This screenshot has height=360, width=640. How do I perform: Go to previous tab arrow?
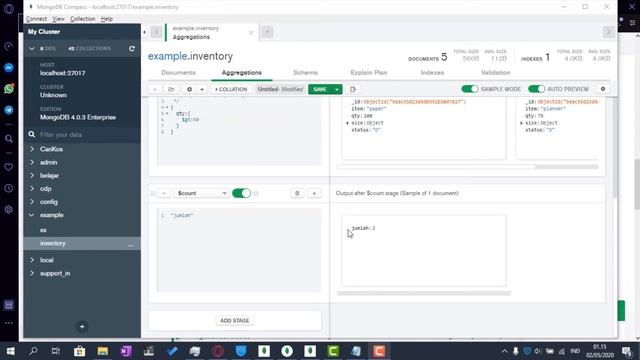pos(156,32)
